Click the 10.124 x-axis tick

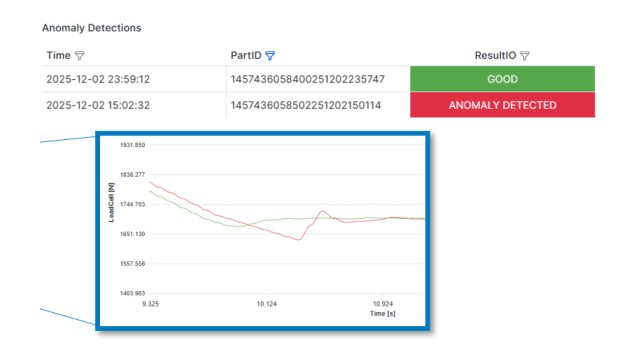coord(267,304)
